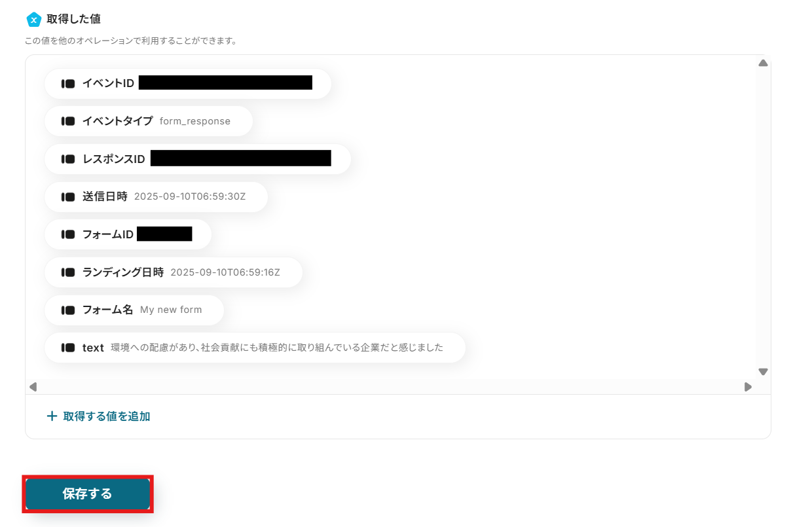Click the scroll left arrow below the list

33,387
